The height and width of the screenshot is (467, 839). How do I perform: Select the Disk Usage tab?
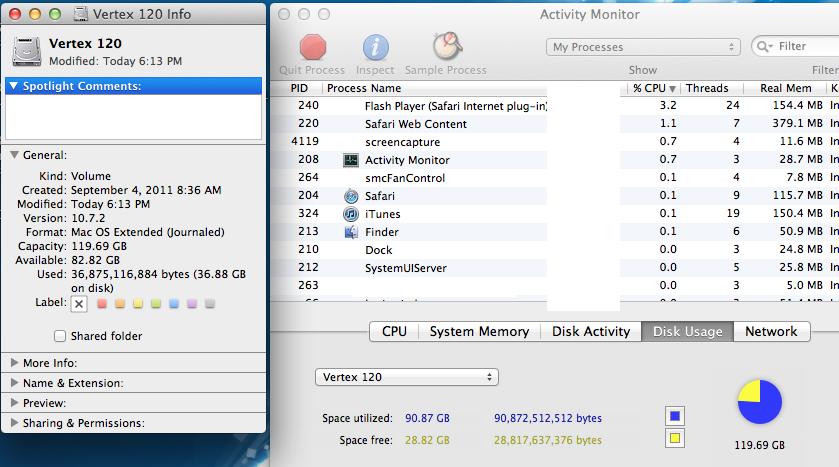688,331
